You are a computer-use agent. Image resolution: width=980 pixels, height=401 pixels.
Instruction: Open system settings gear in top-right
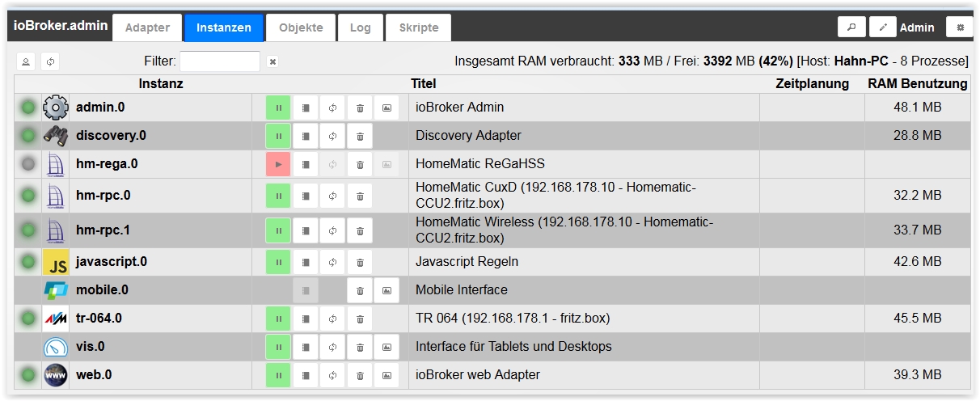(x=960, y=27)
